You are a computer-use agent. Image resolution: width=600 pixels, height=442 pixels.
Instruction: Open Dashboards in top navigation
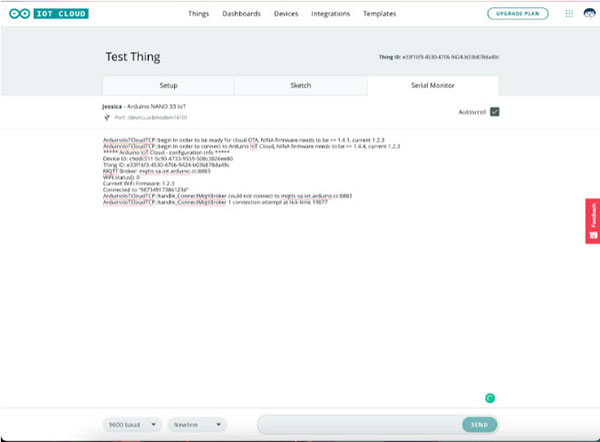point(241,14)
